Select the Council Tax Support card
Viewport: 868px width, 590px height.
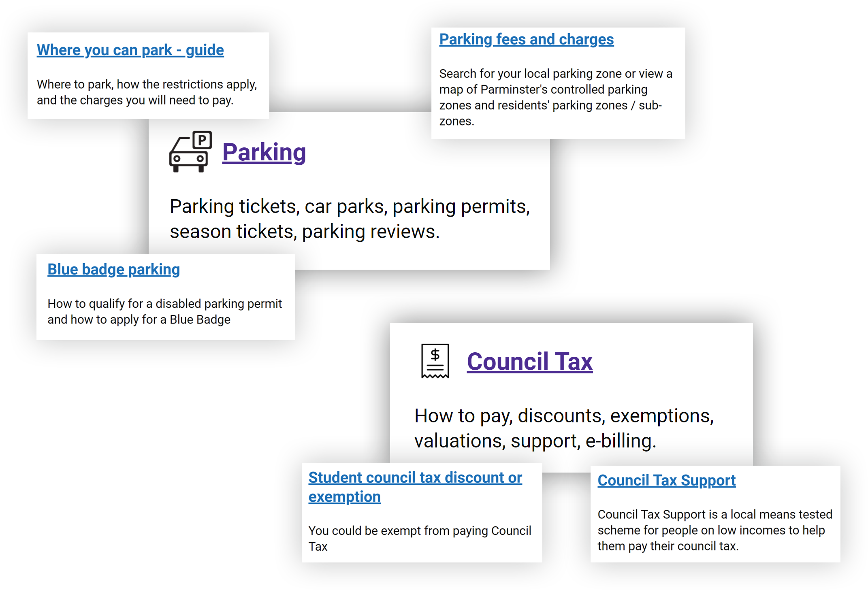coord(715,514)
